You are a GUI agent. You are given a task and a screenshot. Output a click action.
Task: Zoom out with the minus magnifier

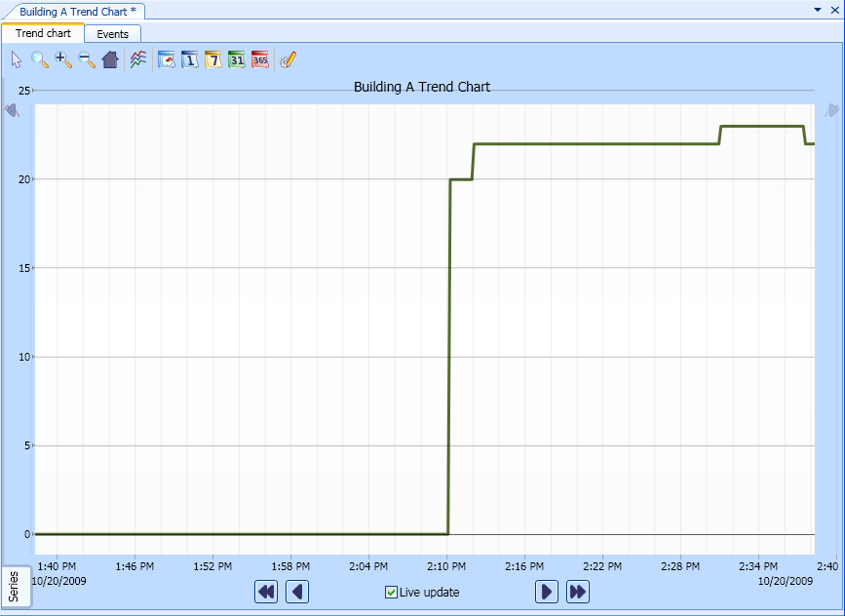click(x=86, y=59)
